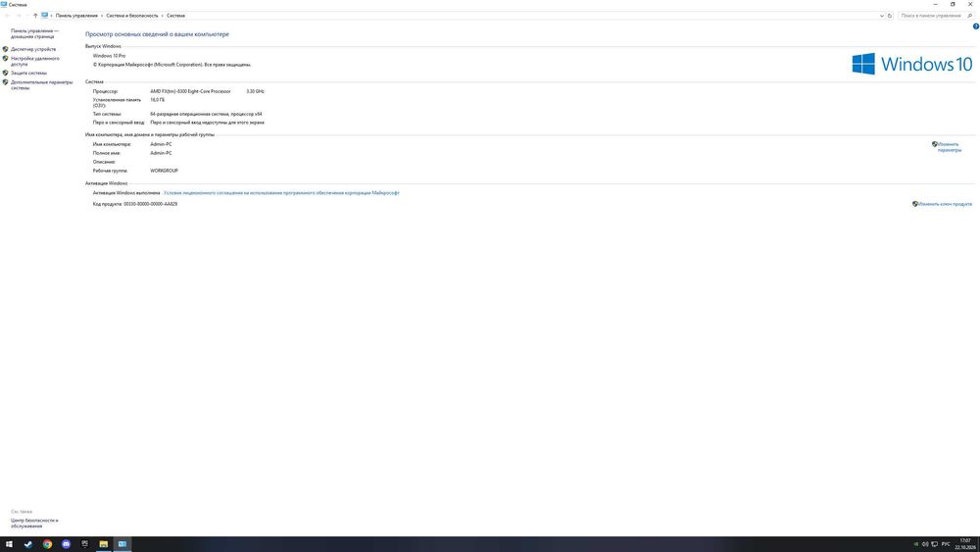Open the network icon in the system tray

coord(934,544)
